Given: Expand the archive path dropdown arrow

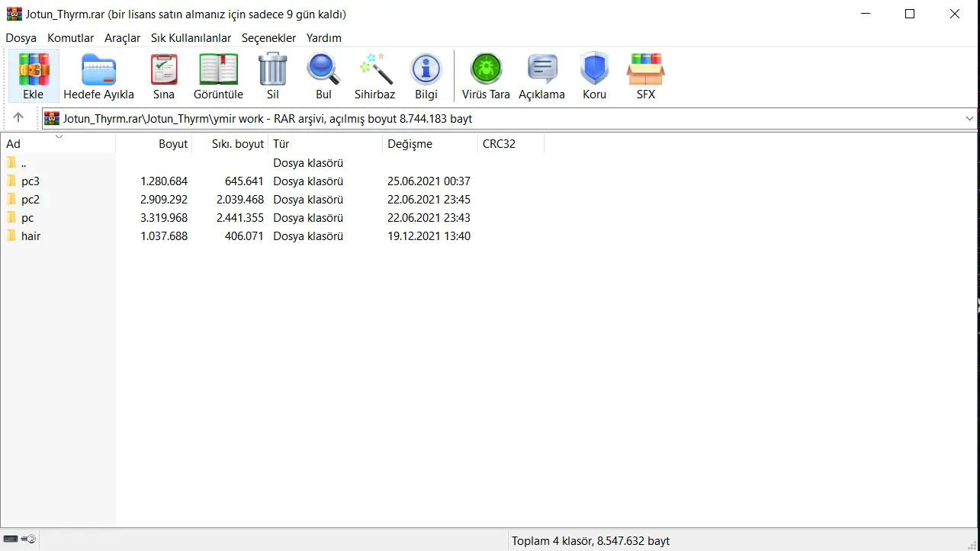Looking at the screenshot, I should [x=969, y=119].
